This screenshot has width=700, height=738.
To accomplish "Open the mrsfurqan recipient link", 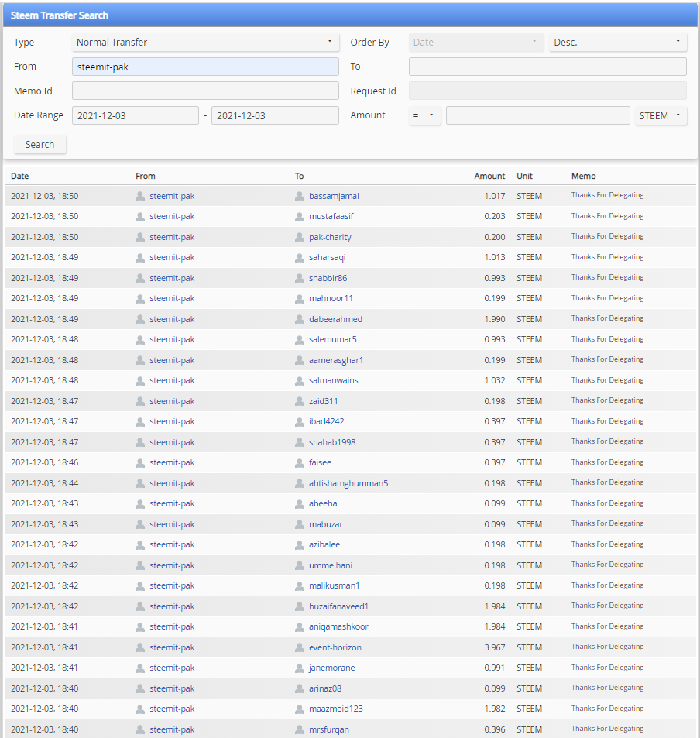I will [x=329, y=729].
